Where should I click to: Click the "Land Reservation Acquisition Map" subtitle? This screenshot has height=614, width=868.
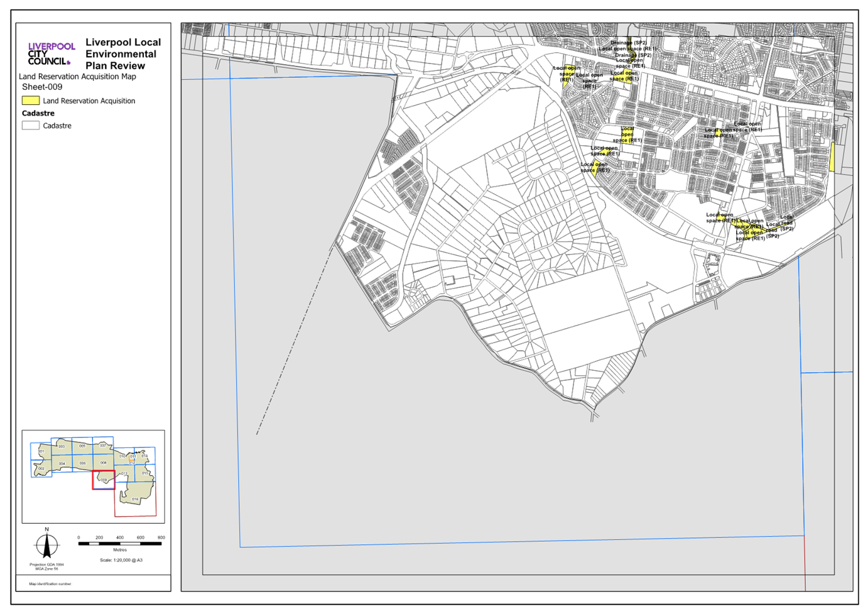point(77,77)
